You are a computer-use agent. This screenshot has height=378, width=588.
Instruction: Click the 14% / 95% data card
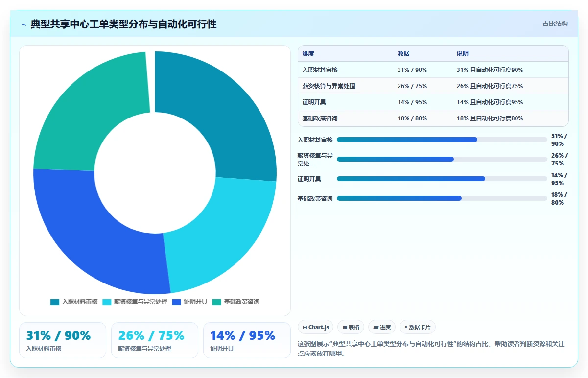[247, 340]
